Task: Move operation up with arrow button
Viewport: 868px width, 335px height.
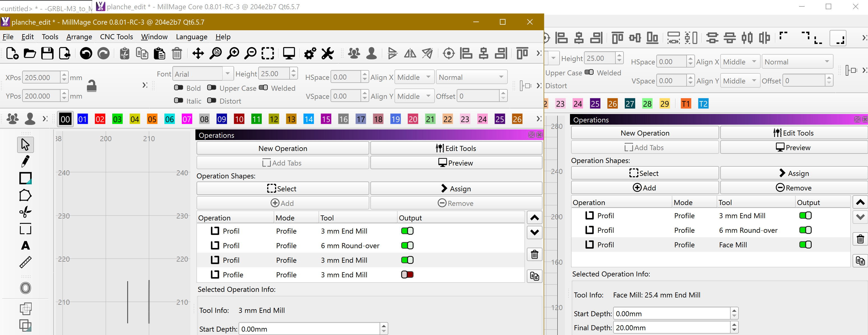Action: (x=534, y=218)
